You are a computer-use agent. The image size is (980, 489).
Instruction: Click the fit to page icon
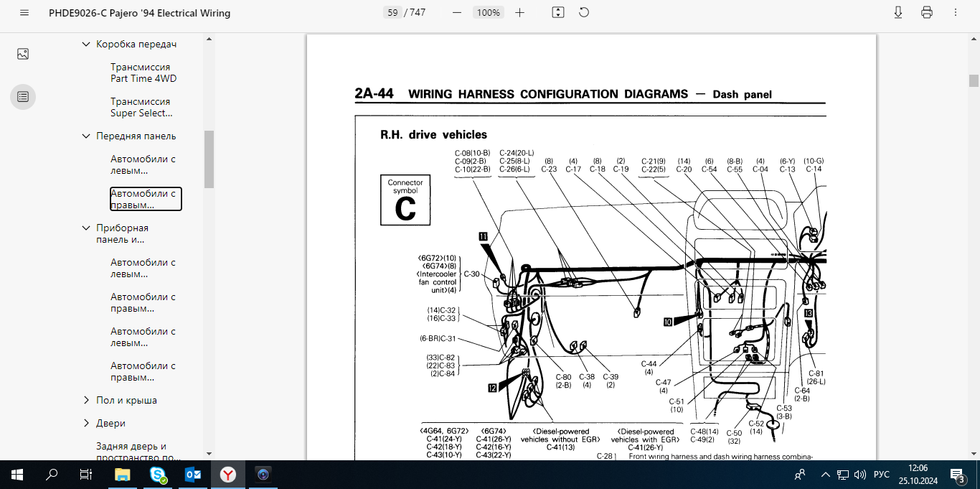click(558, 12)
